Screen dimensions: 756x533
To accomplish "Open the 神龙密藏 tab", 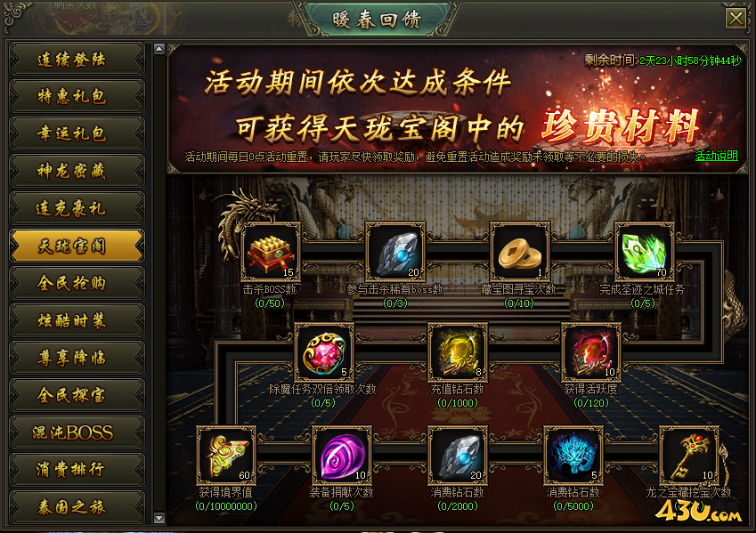I will tap(77, 171).
